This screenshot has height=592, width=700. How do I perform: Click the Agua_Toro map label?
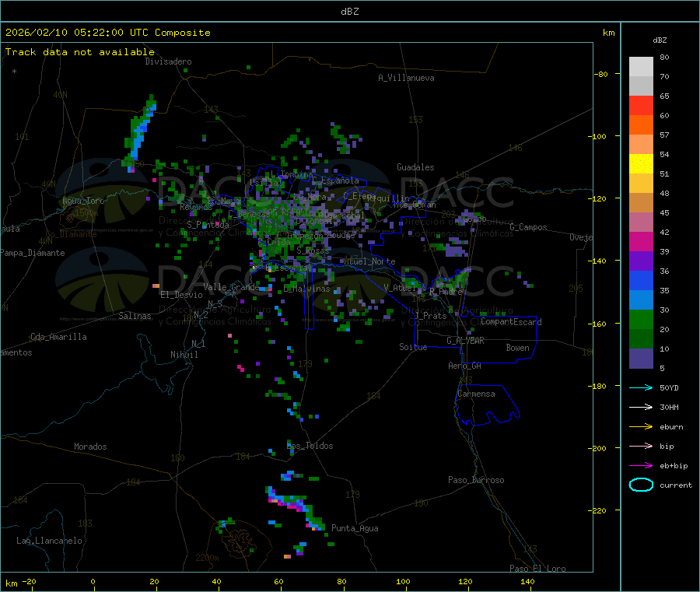coord(83,201)
